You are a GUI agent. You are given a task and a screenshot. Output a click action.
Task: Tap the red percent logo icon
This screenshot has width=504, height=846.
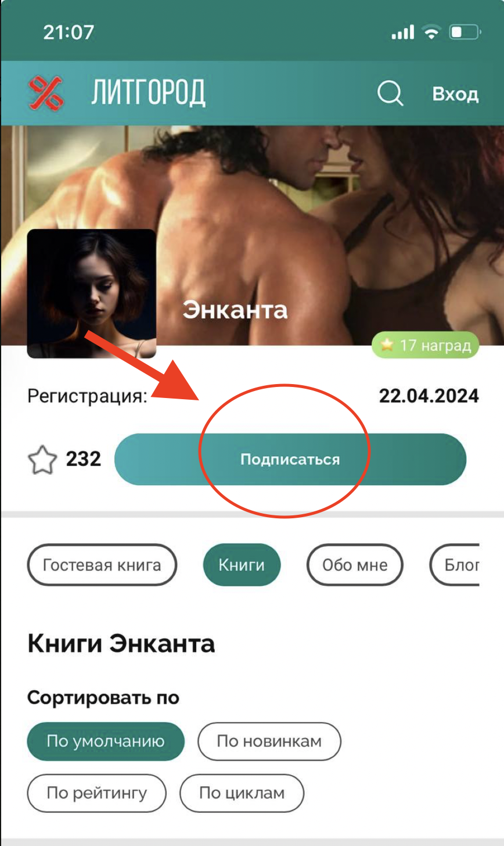(46, 93)
